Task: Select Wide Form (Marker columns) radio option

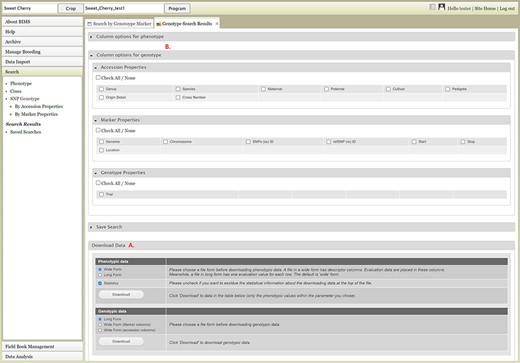Action: 100,325
